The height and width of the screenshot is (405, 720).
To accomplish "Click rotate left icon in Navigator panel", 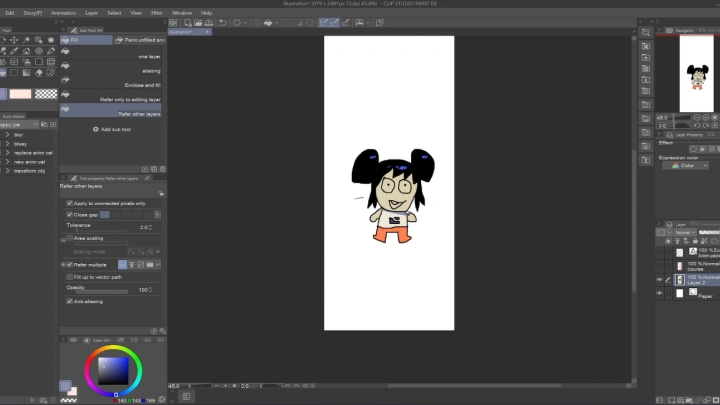I will [x=697, y=125].
